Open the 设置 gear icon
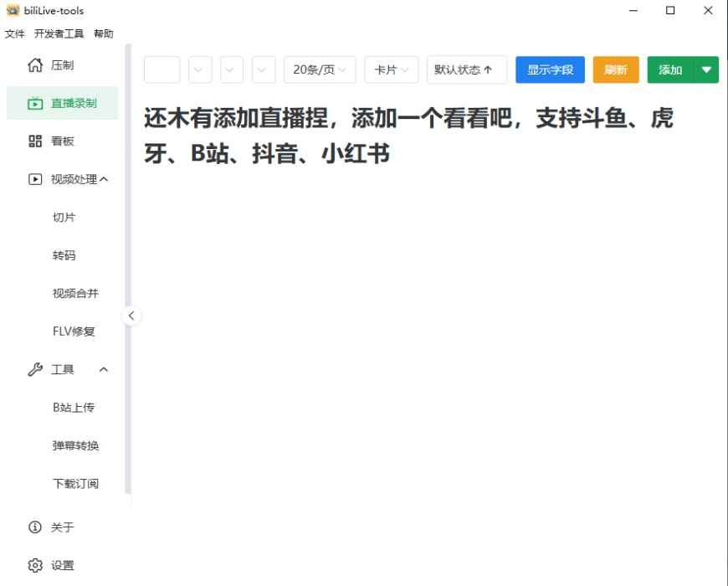 point(35,565)
